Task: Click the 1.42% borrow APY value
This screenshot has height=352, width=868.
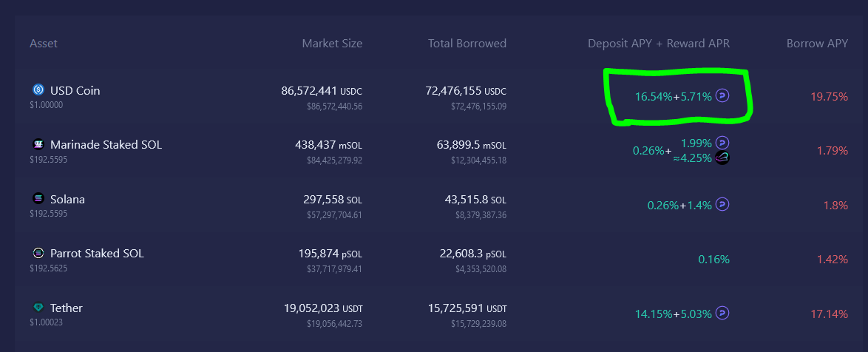Action: click(833, 260)
